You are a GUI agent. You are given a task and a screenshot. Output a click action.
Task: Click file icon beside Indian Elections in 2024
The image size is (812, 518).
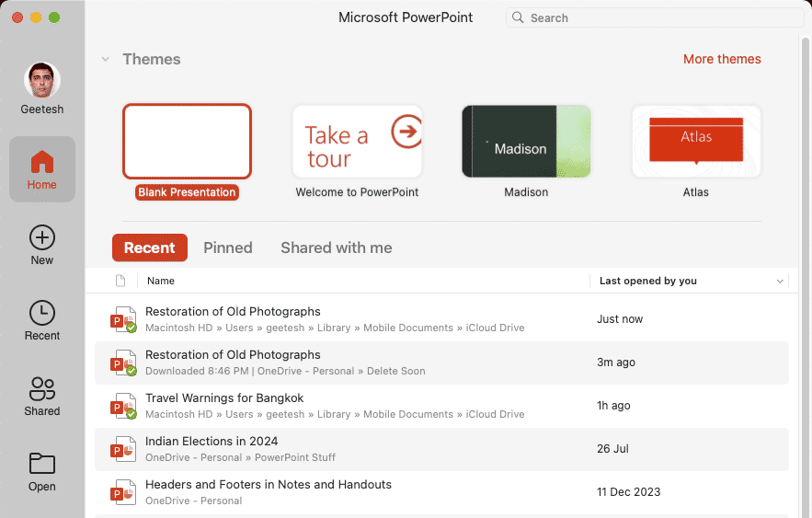point(124,449)
